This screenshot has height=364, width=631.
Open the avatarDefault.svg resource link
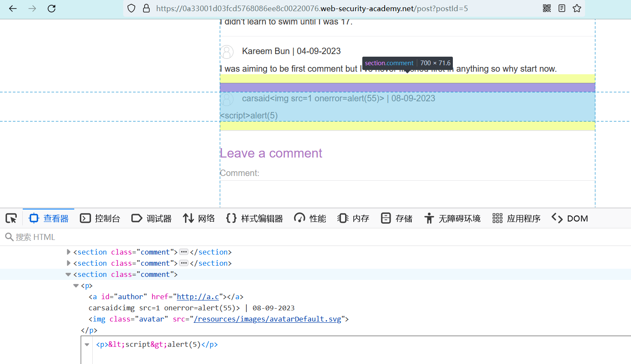pyautogui.click(x=267, y=319)
